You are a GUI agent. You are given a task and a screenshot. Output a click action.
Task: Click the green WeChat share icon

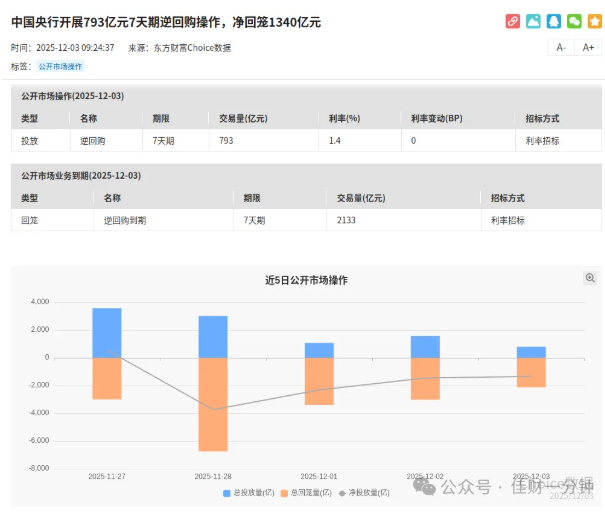[x=574, y=21]
